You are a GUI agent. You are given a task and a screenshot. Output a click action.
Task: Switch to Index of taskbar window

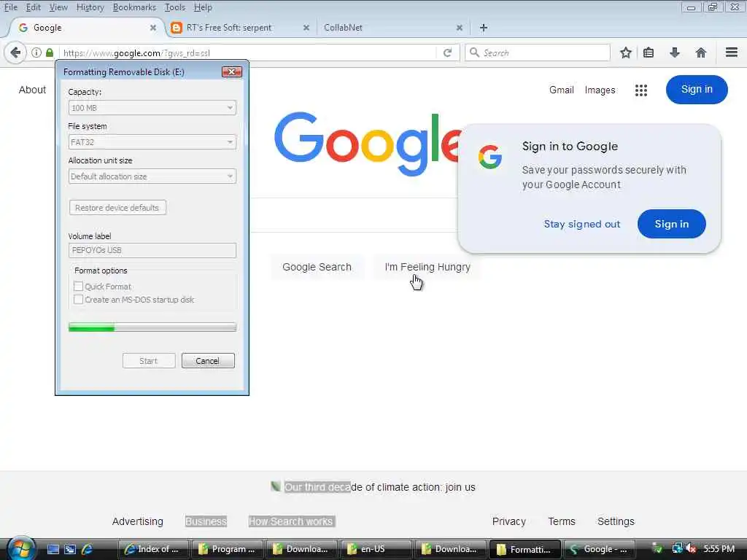[x=153, y=549]
